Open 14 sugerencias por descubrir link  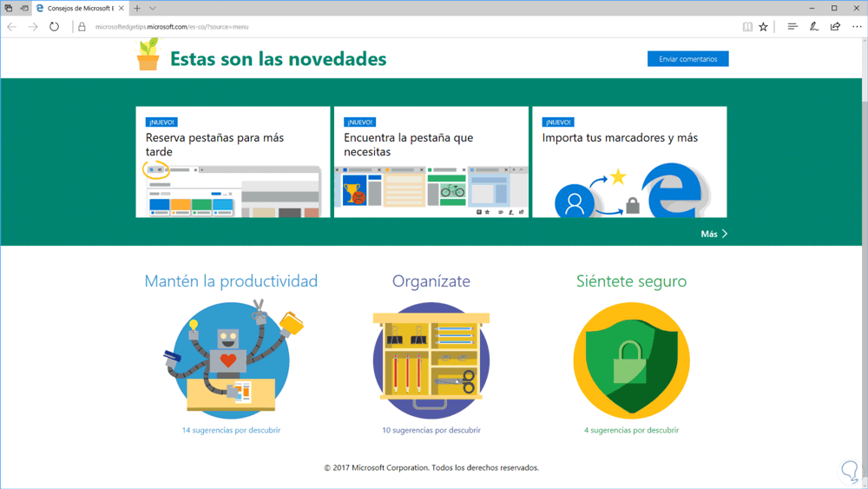coord(232,430)
